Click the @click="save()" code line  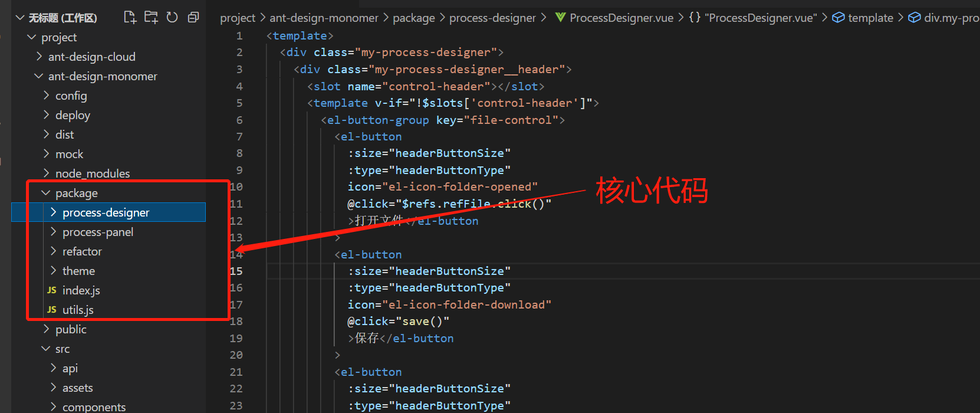399,322
